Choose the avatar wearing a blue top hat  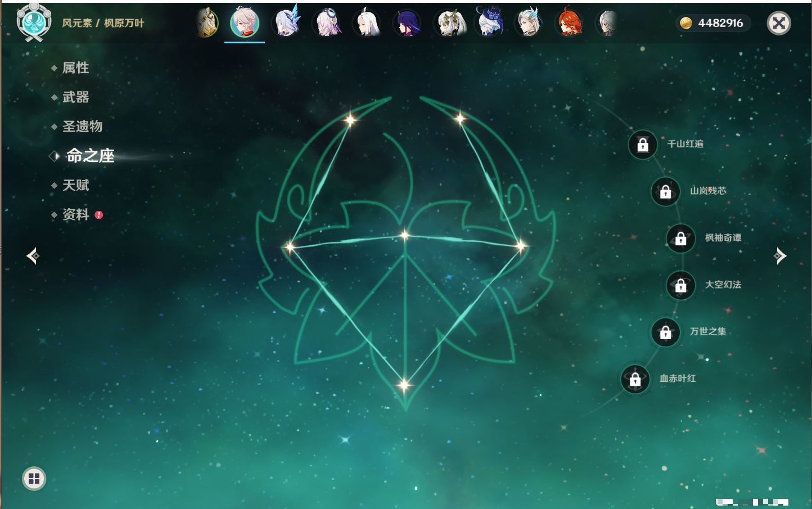click(x=489, y=22)
